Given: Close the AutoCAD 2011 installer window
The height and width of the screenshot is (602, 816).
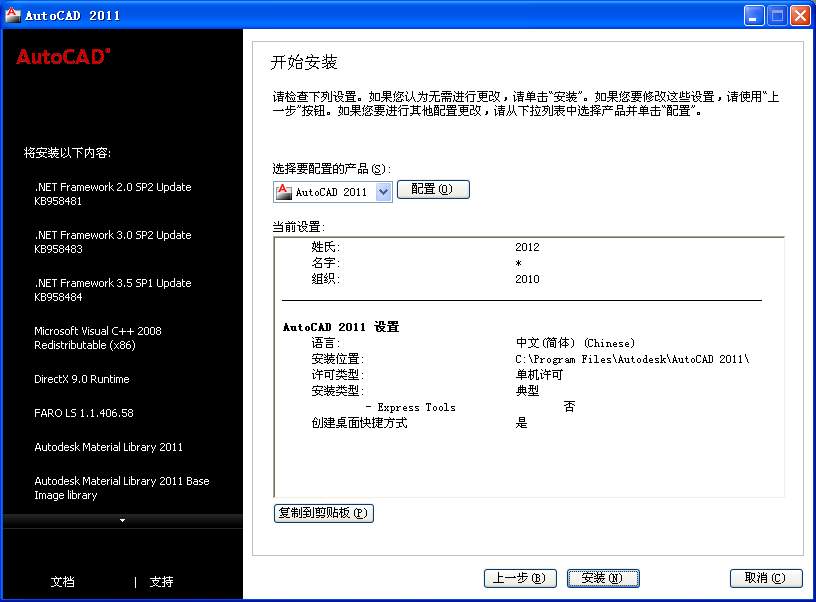Looking at the screenshot, I should click(x=800, y=16).
